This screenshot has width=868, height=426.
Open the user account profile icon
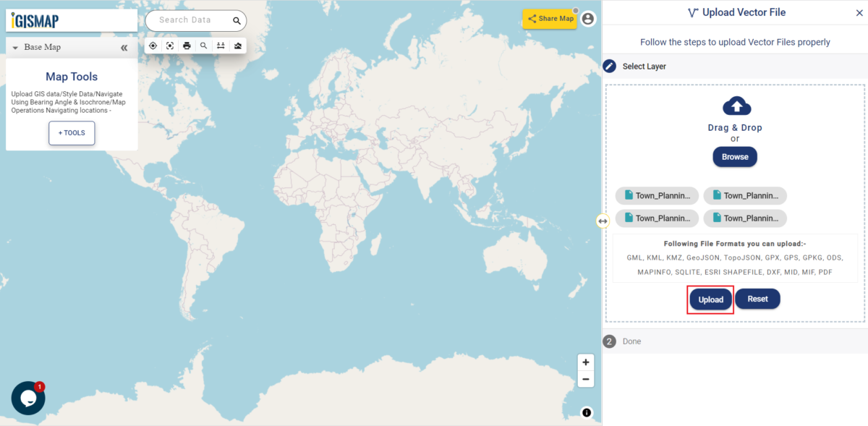(x=587, y=19)
